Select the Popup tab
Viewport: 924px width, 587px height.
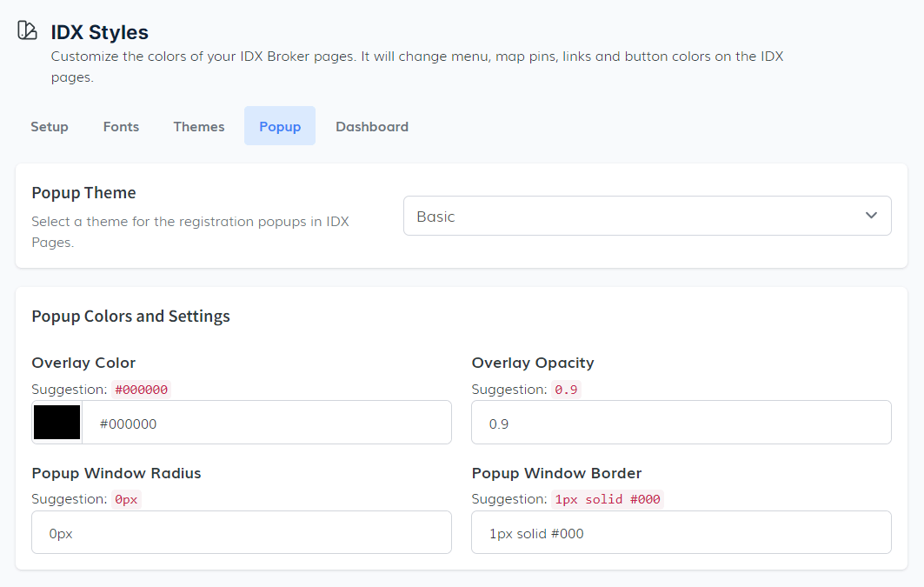pyautogui.click(x=280, y=126)
